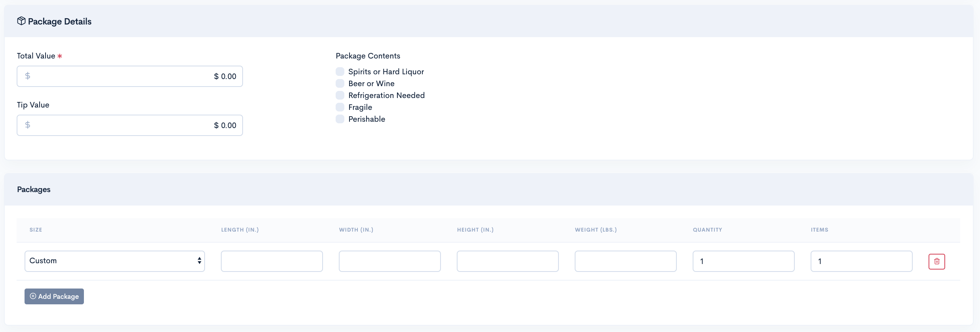Click the Size dropdown arrows
Viewport: 980px width, 332px height.
(x=199, y=261)
